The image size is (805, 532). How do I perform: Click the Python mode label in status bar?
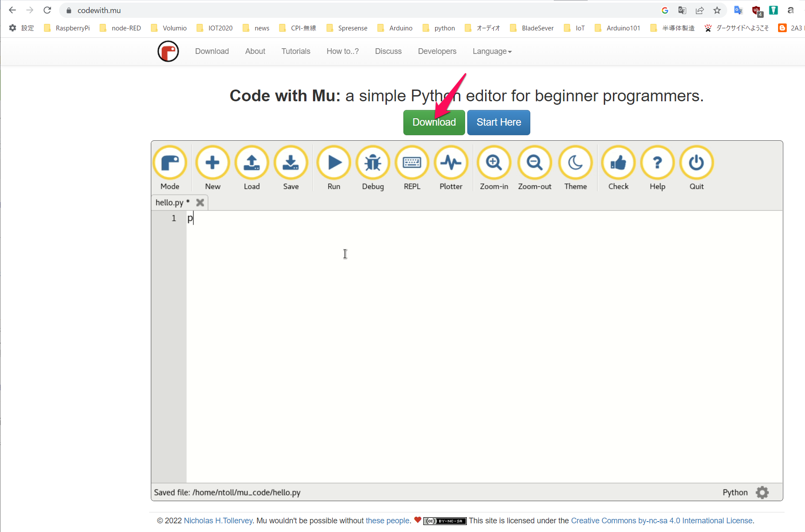tap(735, 492)
